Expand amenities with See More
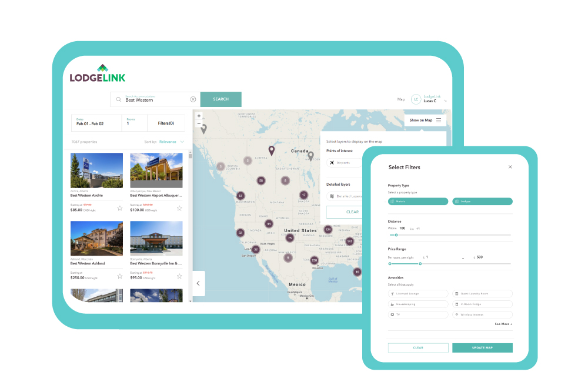Image resolution: width=588 pixels, height=392 pixels. (x=502, y=323)
